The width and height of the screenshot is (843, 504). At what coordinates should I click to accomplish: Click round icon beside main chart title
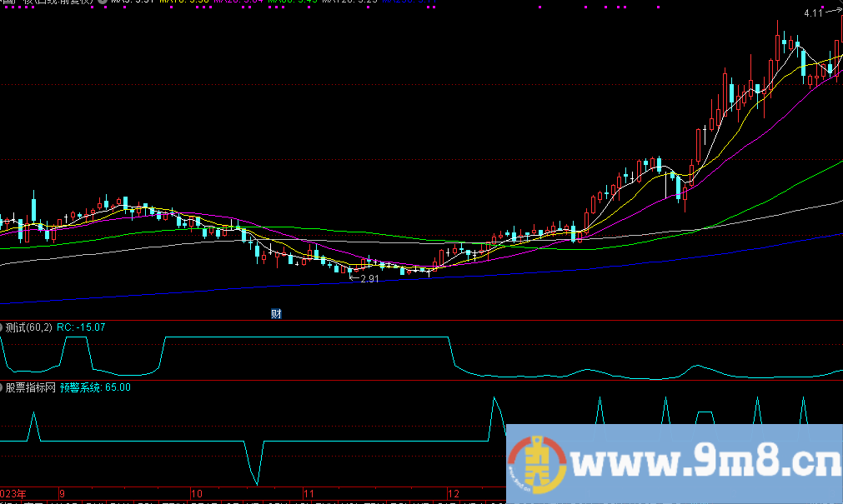pyautogui.click(x=103, y=2)
